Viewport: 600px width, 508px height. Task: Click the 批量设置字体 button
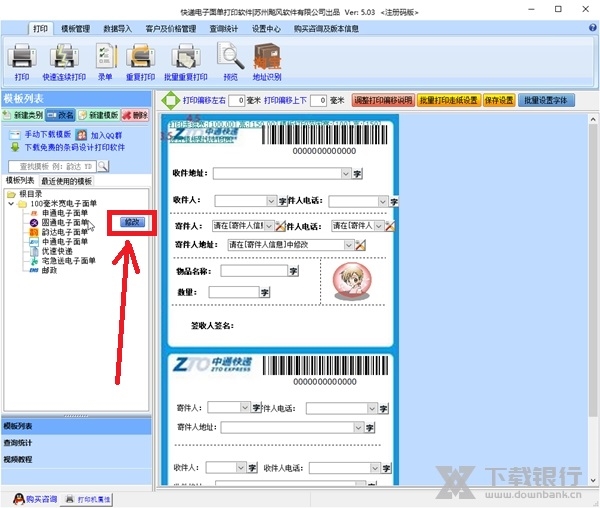point(546,101)
